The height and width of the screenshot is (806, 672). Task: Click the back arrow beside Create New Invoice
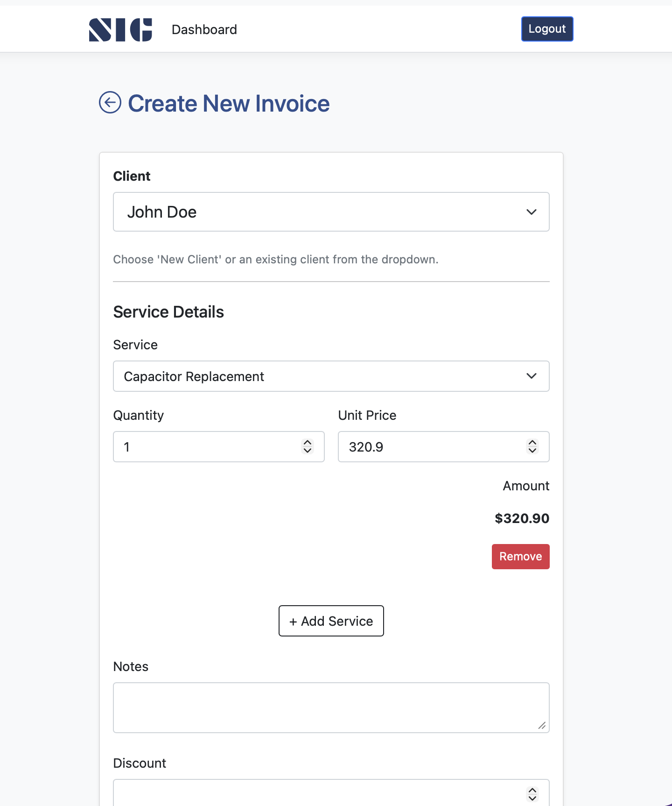click(x=111, y=103)
